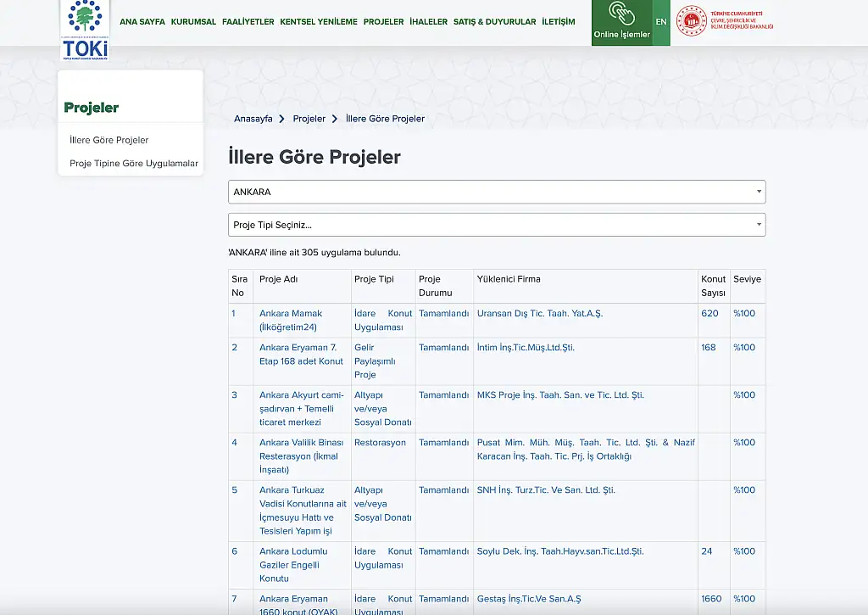The image size is (868, 615).
Task: Go to Projeler breadcrumb link
Action: 309,119
